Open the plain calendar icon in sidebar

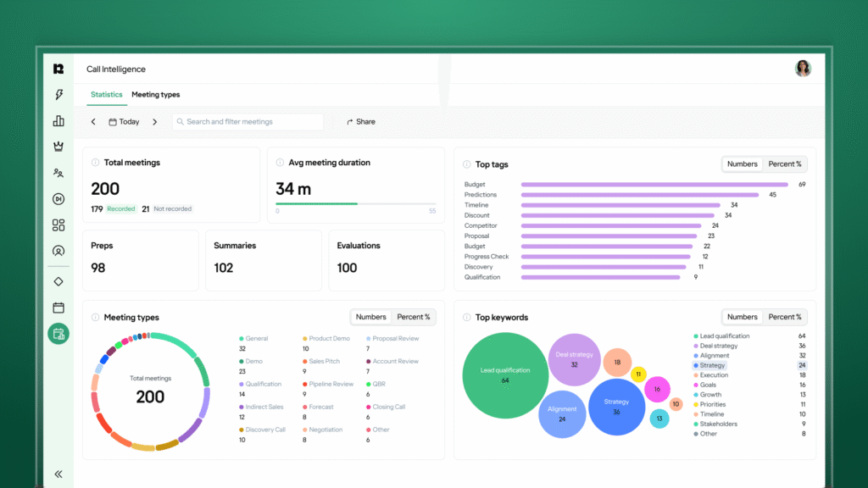pyautogui.click(x=58, y=308)
